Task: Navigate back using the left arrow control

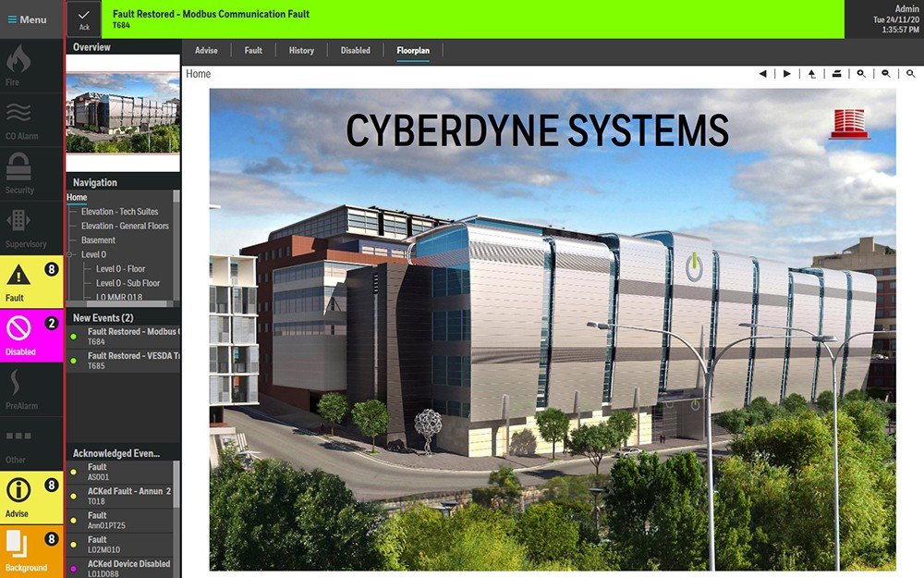Action: click(761, 73)
